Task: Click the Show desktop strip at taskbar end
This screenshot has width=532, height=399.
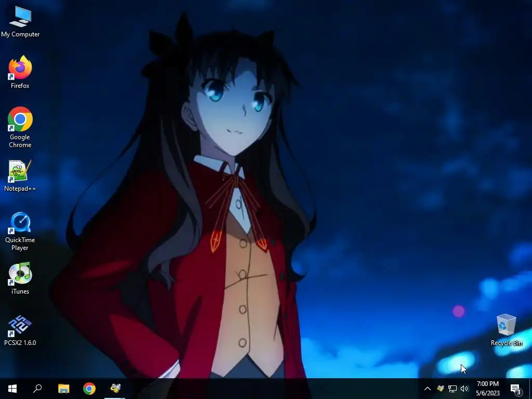Action: (x=530, y=389)
